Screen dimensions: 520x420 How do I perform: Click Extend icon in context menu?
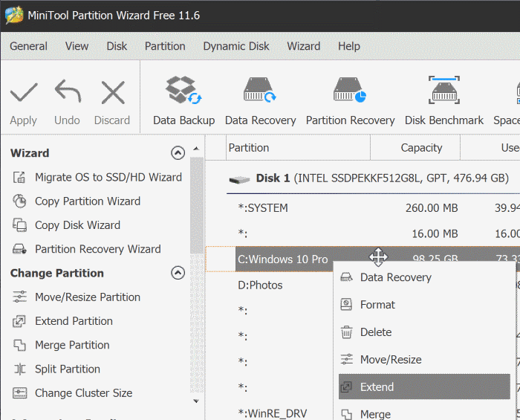[346, 387]
